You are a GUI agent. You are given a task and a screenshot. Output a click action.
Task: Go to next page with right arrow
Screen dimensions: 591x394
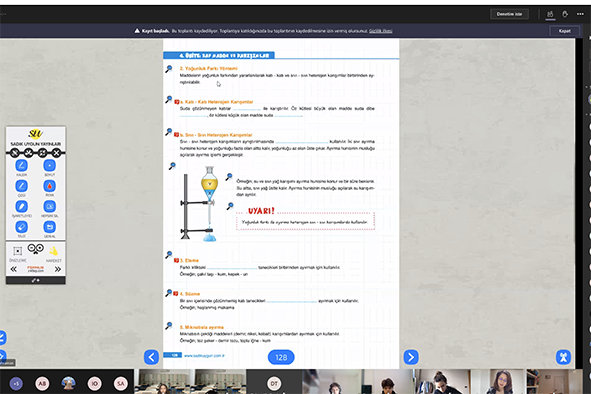coord(411,357)
